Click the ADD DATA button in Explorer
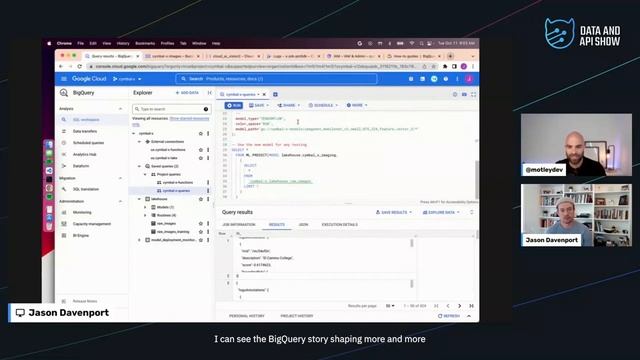Image resolution: width=640 pixels, height=360 pixels. point(187,93)
